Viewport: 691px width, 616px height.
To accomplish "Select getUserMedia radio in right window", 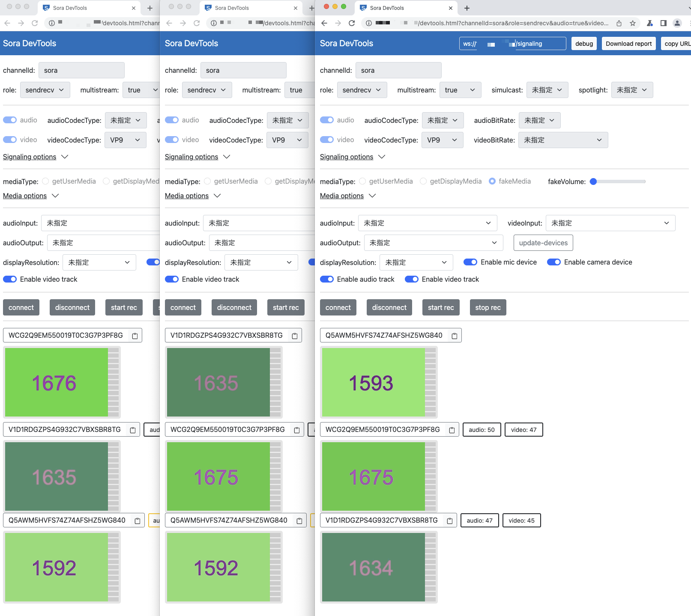I will 362,181.
